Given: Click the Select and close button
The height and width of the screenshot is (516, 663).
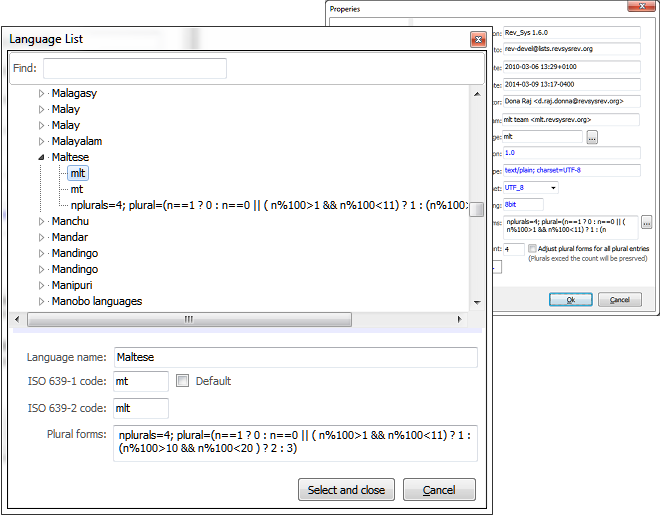Looking at the screenshot, I should click(x=346, y=490).
